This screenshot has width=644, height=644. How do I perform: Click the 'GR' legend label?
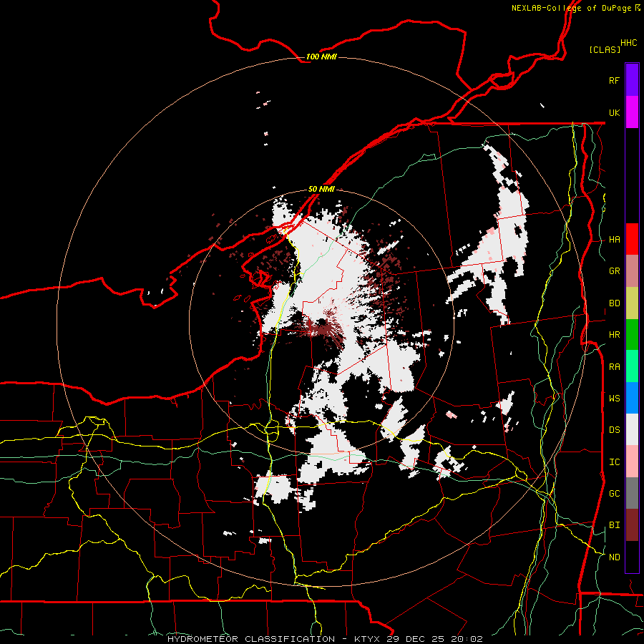pyautogui.click(x=614, y=271)
